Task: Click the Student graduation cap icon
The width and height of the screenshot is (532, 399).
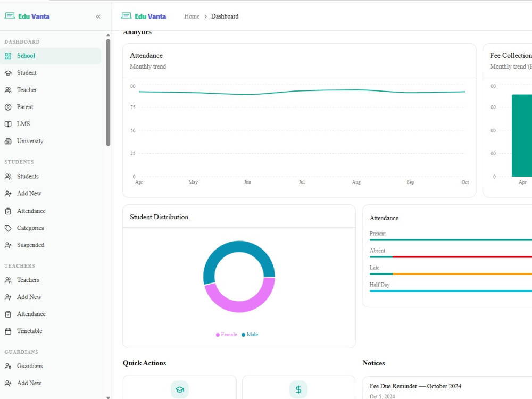Action: (x=8, y=73)
